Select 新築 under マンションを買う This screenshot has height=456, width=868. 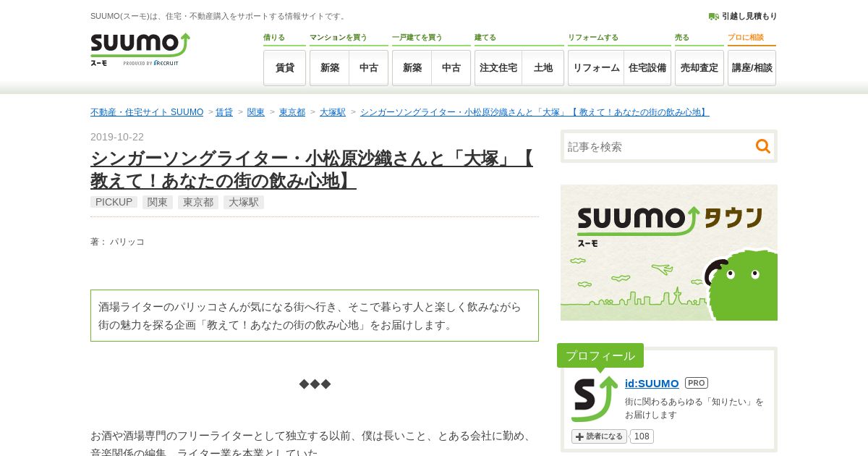pyautogui.click(x=330, y=68)
